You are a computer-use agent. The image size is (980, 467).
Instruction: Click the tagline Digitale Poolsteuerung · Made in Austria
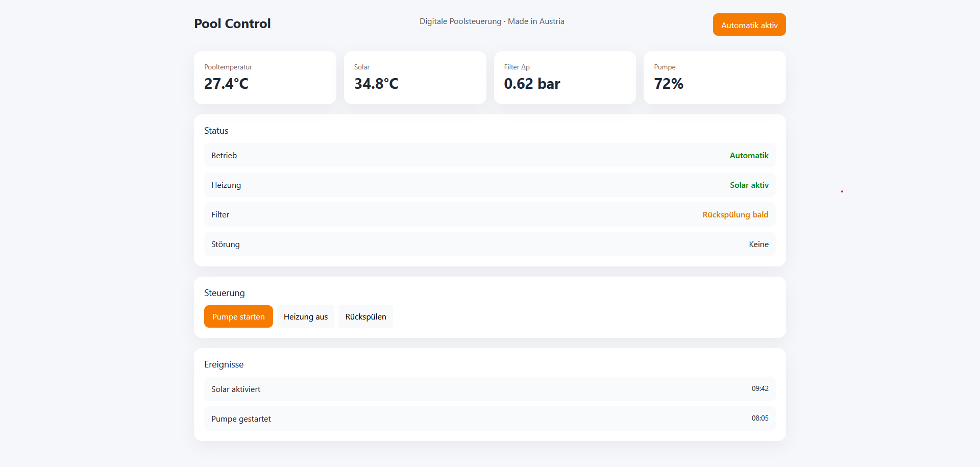click(x=492, y=21)
